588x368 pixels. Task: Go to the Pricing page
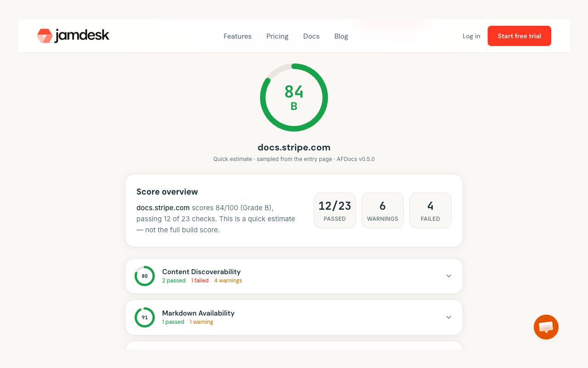click(277, 36)
